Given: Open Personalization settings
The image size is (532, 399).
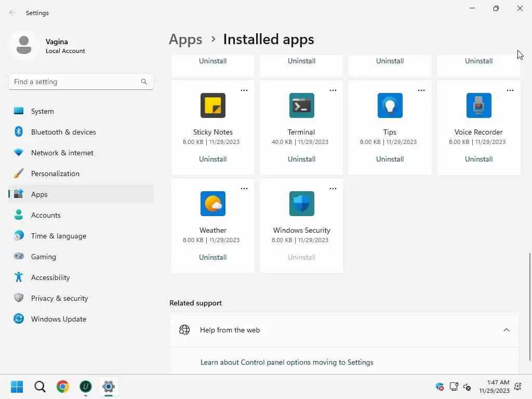Looking at the screenshot, I should tap(81, 174).
